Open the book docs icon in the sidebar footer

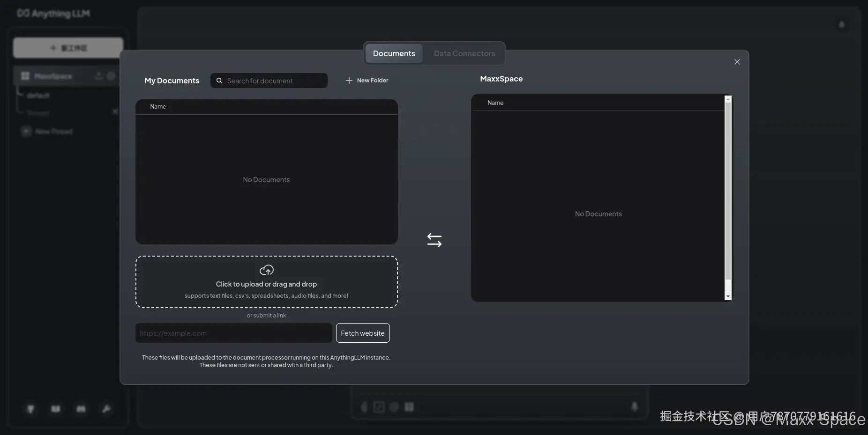(56, 409)
